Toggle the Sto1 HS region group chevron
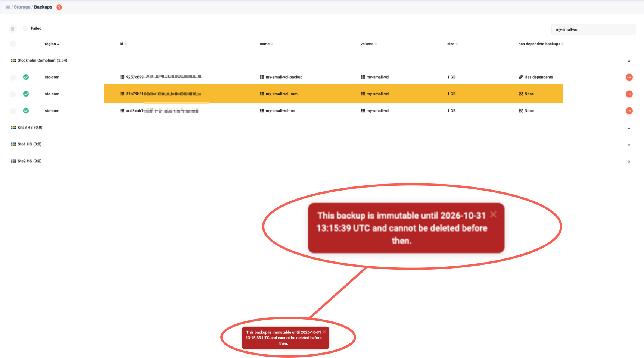This screenshot has width=644, height=358. point(629,145)
